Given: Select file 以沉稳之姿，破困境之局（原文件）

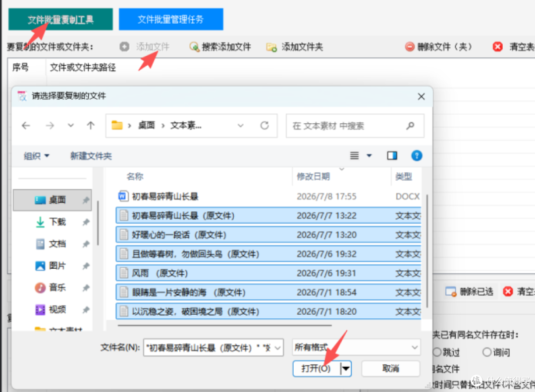Looking at the screenshot, I should [268, 311].
